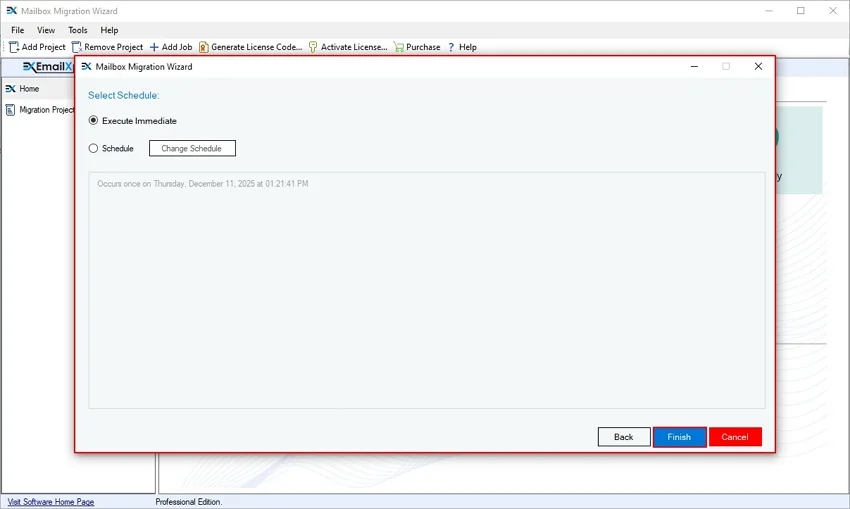This screenshot has height=509, width=850.
Task: Minimize the Mailbox Migration Wizard dialog
Action: [x=694, y=66]
